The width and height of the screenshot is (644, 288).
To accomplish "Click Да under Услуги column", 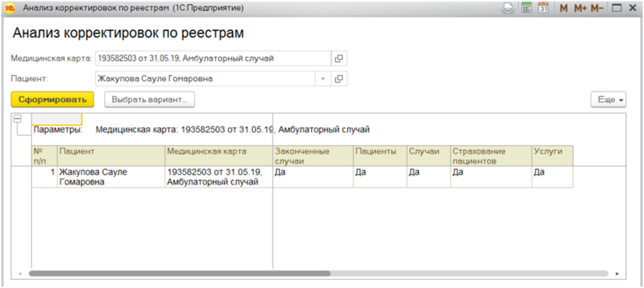I will pos(552,178).
